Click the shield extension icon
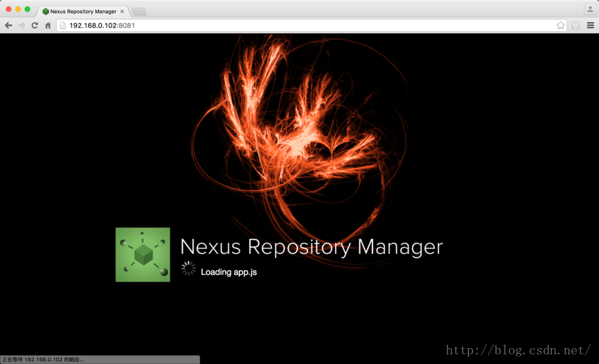 click(575, 25)
